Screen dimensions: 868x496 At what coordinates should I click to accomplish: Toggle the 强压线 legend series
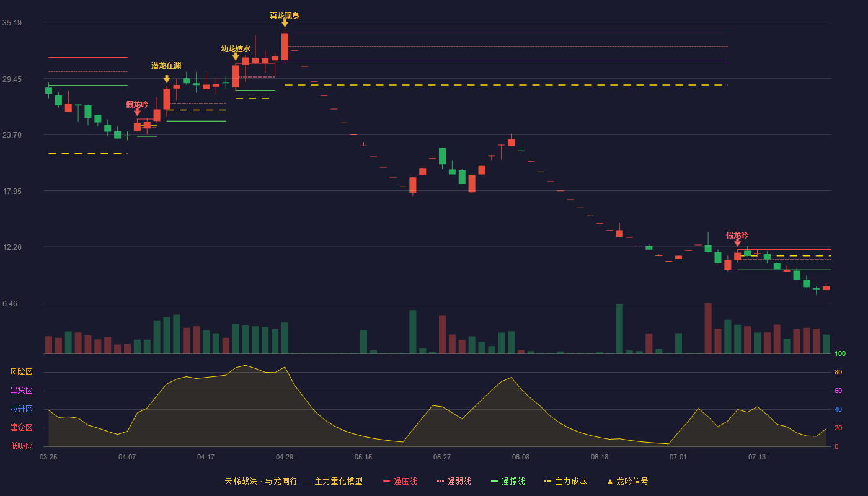click(x=400, y=481)
